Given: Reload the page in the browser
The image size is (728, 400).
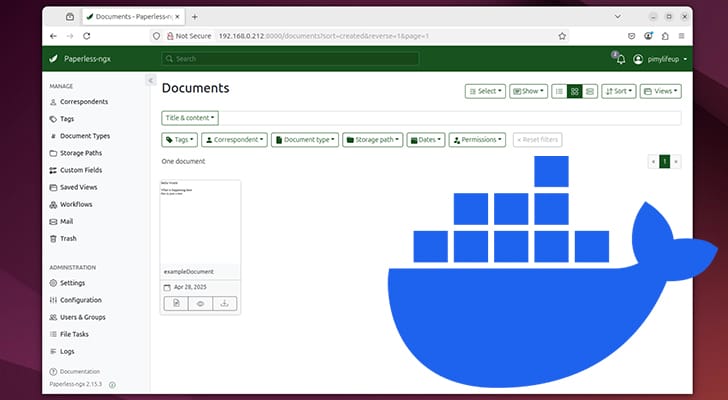Looking at the screenshot, I should point(86,36).
